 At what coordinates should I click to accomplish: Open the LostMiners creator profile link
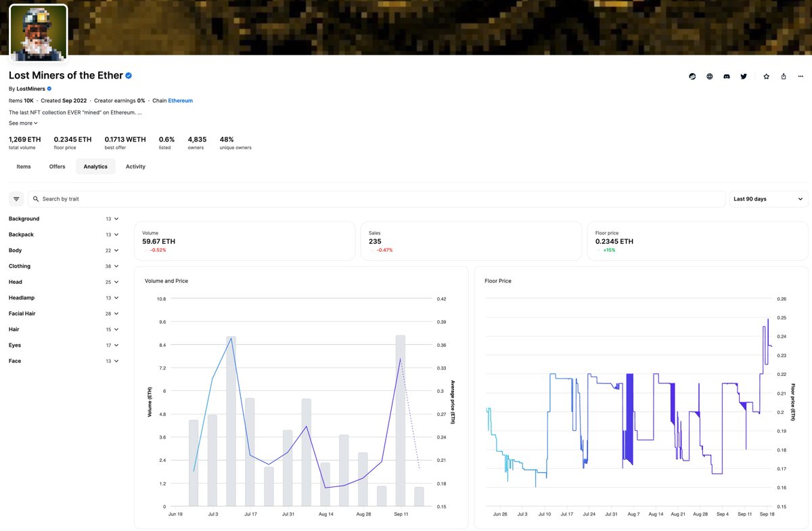click(x=31, y=89)
